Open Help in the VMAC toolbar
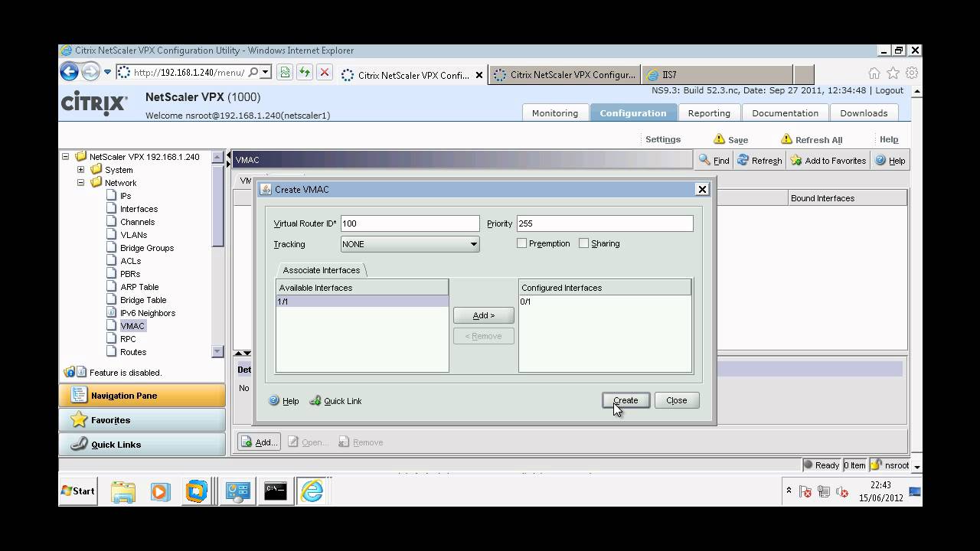 [890, 161]
